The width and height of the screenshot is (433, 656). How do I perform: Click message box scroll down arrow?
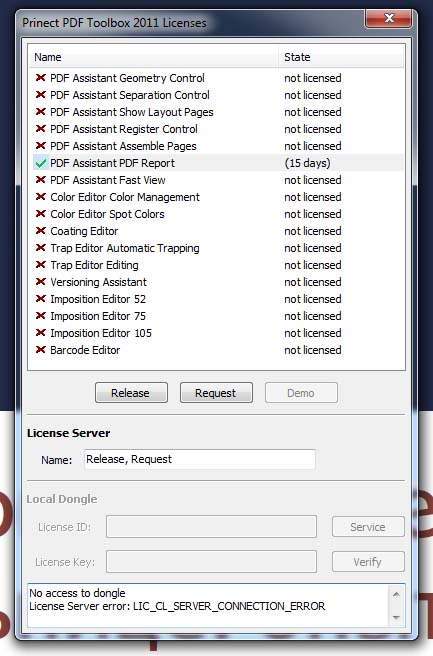396,618
